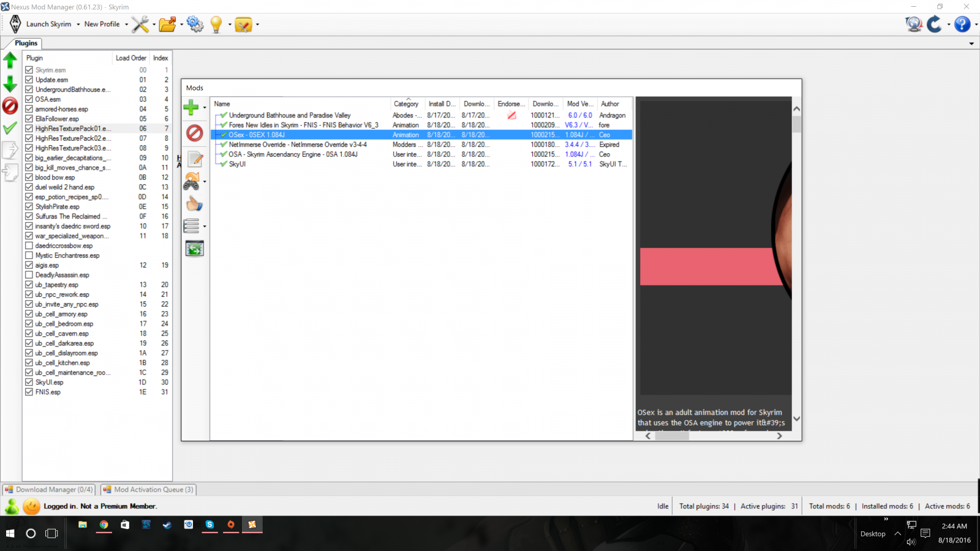This screenshot has height=551, width=980.
Task: Open the Mod Activation Queue (3) tab
Action: (x=148, y=489)
